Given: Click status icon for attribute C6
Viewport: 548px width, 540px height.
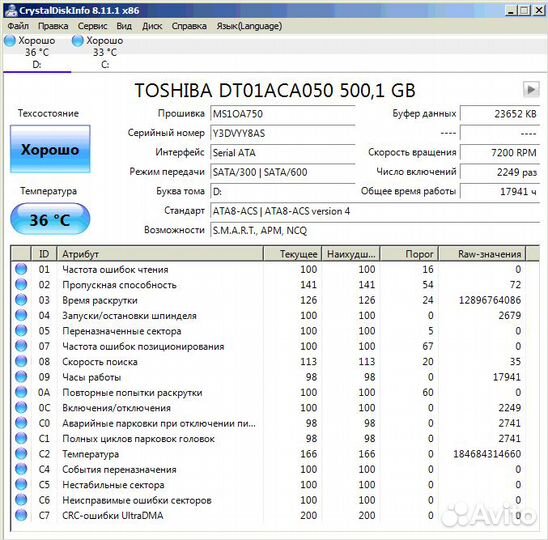Looking at the screenshot, I should (x=21, y=500).
